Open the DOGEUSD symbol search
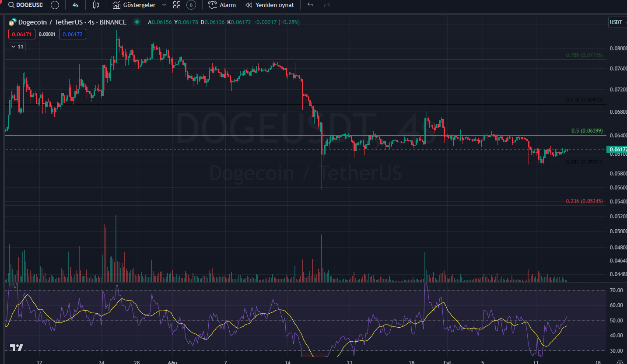This screenshot has width=627, height=364. (x=25, y=5)
